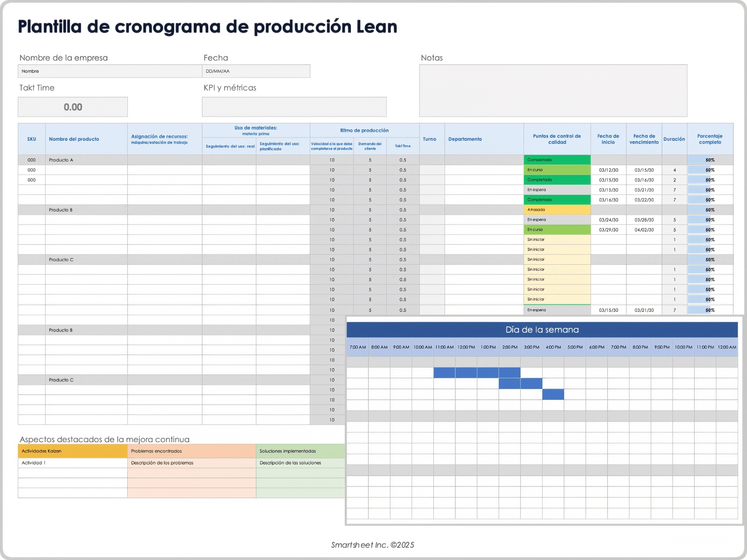
Task: Select the SKU column header
Action: [32, 139]
